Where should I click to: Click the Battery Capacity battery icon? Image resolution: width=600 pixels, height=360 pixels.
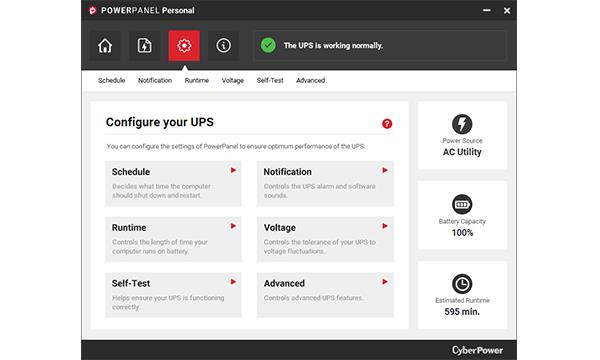click(462, 204)
